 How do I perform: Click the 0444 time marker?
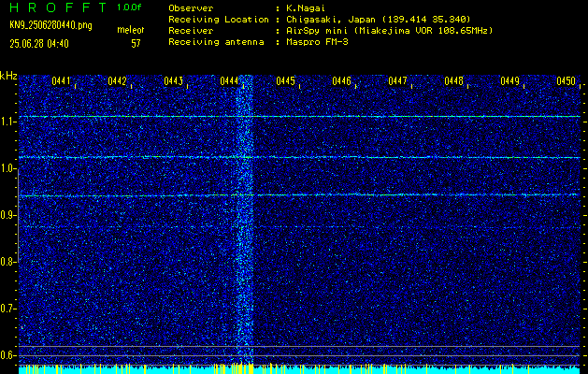click(x=229, y=81)
